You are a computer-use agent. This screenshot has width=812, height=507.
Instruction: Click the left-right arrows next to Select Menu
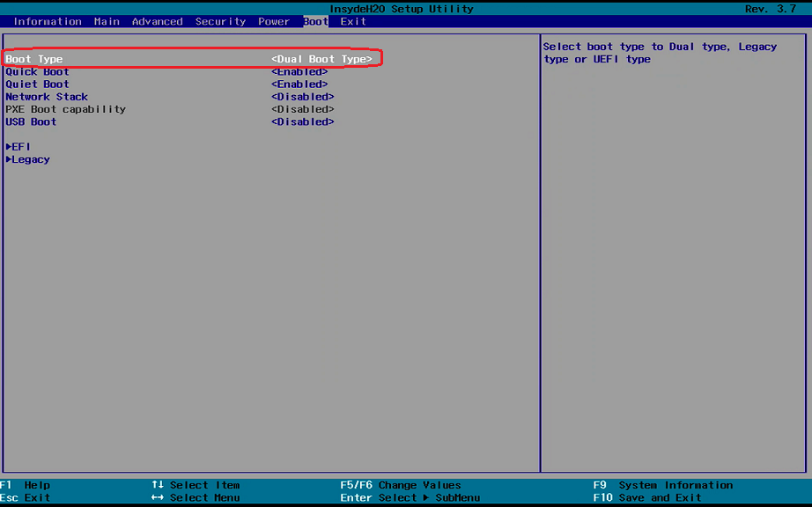click(x=158, y=497)
